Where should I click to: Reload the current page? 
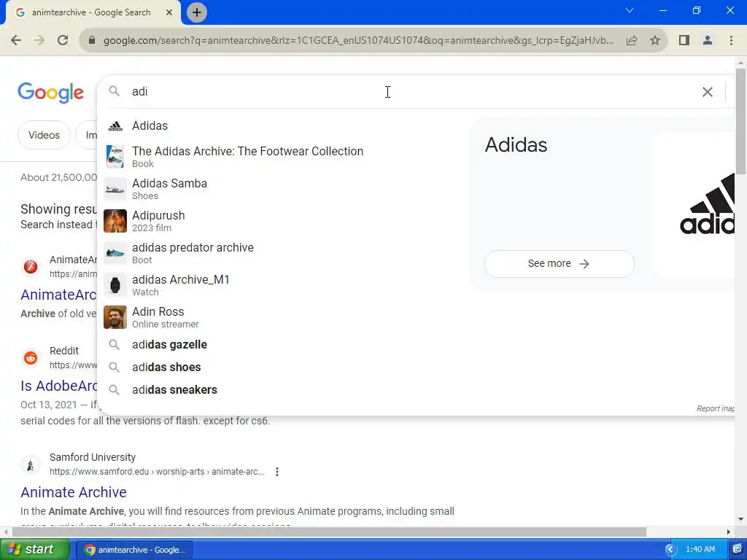coord(63,41)
